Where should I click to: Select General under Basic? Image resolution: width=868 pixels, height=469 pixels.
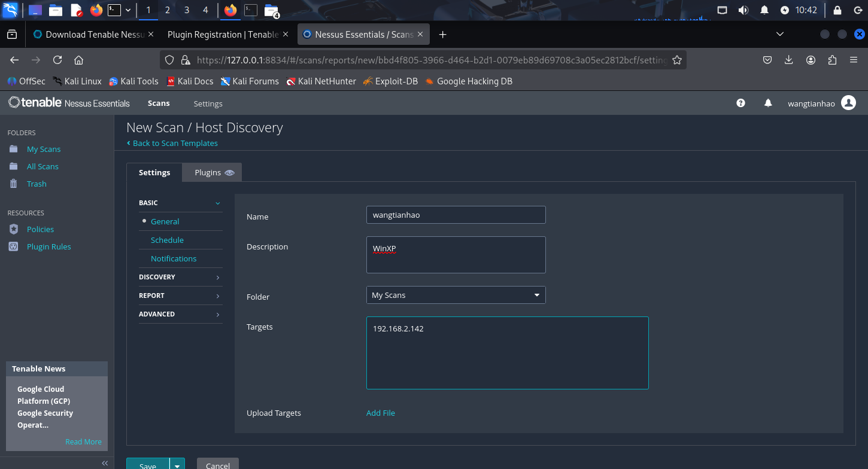165,221
